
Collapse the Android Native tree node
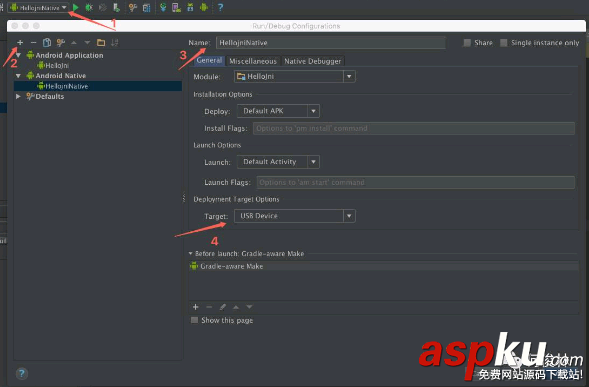click(18, 76)
